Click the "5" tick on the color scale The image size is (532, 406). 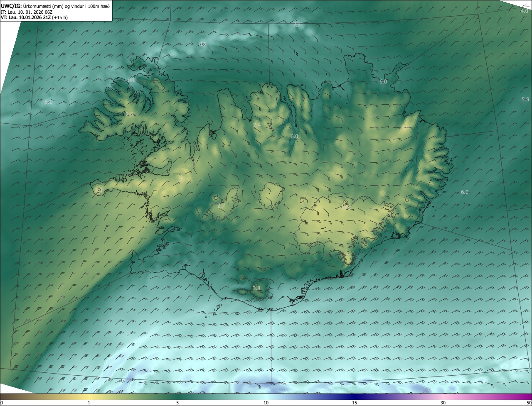point(177,403)
